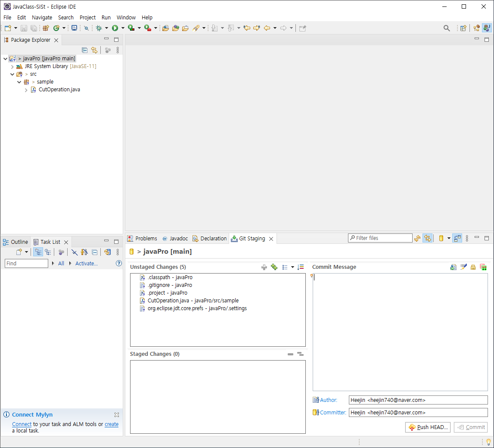Switch to the Javadoc tab
The image size is (494, 448).
coord(175,239)
